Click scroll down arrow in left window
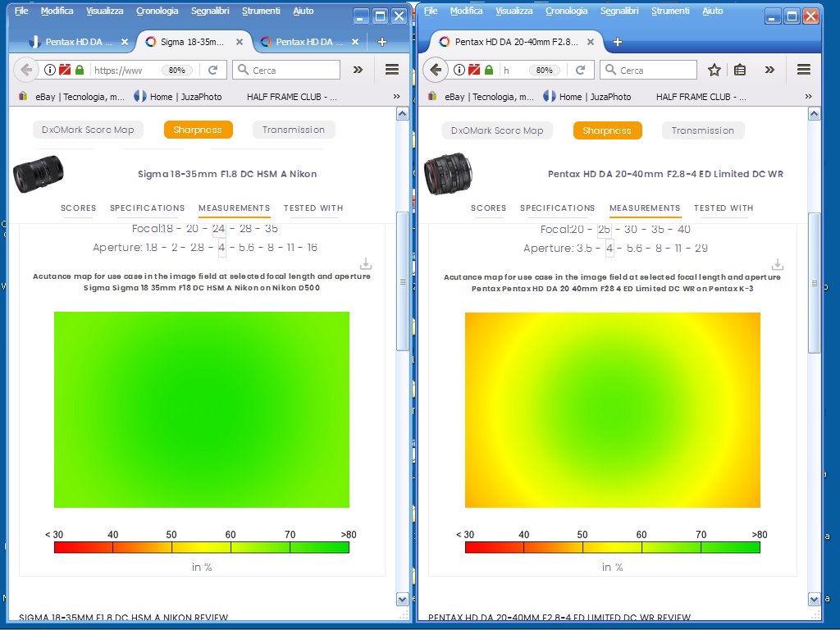The width and height of the screenshot is (840, 630). click(x=402, y=599)
